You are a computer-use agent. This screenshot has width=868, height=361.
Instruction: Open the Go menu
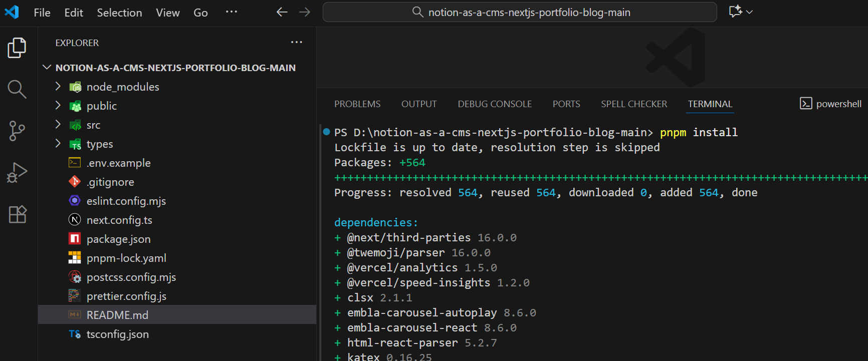click(200, 13)
